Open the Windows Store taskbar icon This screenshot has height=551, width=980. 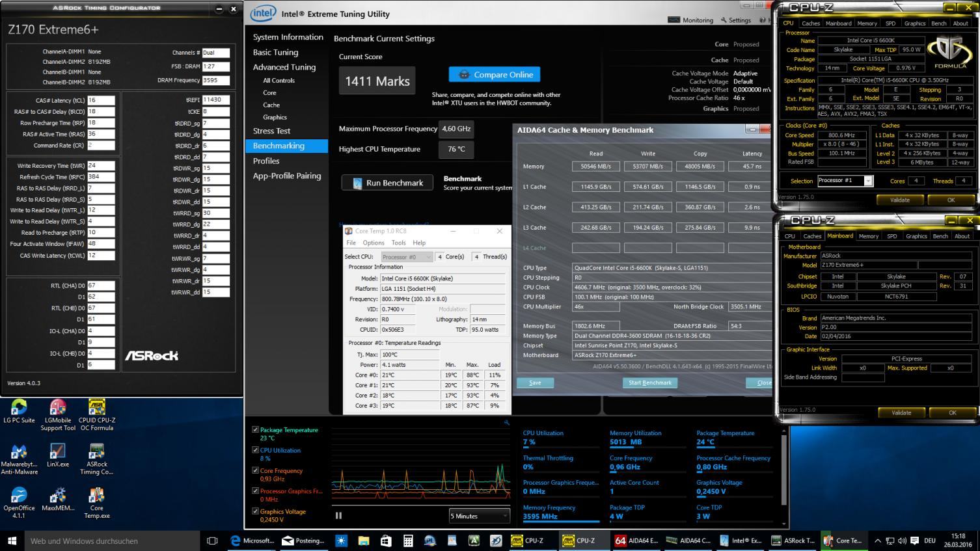pyautogui.click(x=386, y=541)
